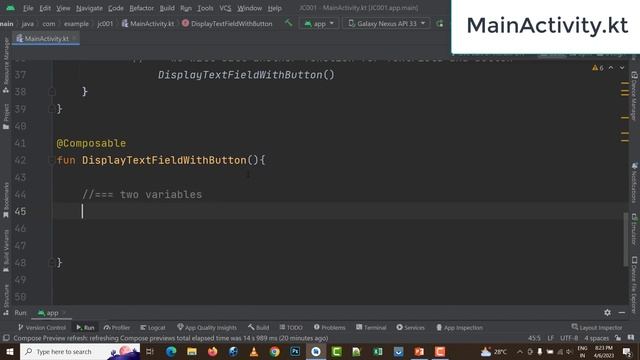
Task: Open the Bookmarks tool window
Action: coord(6,200)
